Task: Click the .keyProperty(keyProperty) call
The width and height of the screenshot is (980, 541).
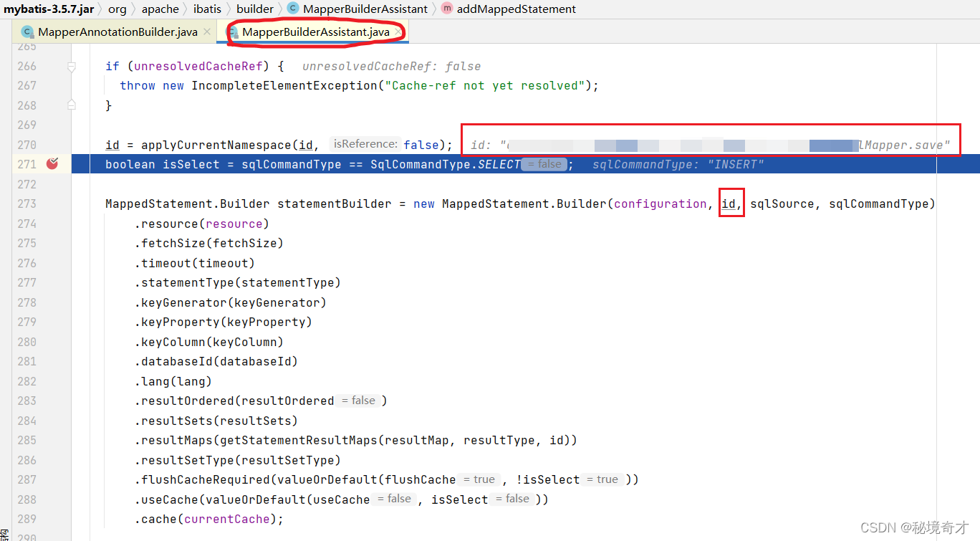Action: [x=223, y=322]
